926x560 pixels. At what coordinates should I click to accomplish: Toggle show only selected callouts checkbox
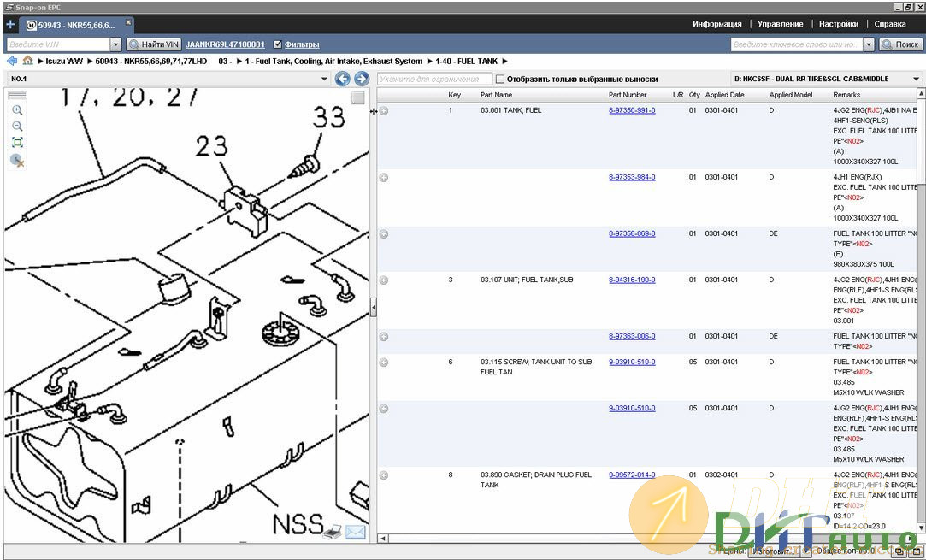pos(500,80)
